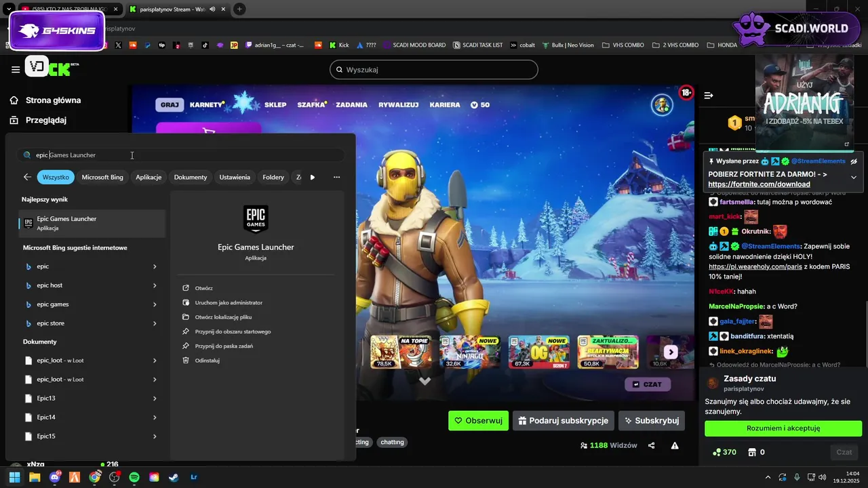Open Strona główna in the Kick sidebar
Image resolution: width=868 pixels, height=488 pixels.
tap(45, 100)
